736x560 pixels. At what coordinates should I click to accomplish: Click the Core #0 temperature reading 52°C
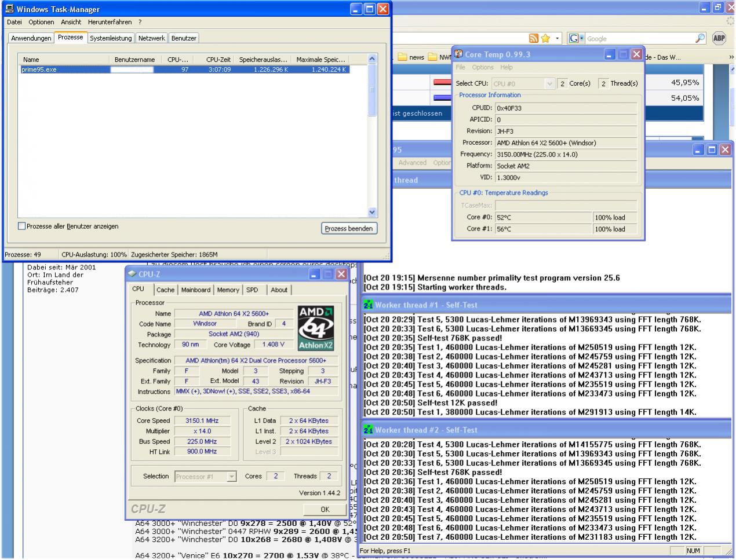point(543,218)
